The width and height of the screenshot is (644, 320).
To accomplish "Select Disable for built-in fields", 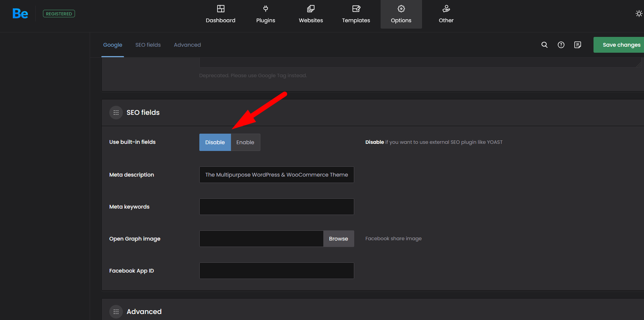I will (x=215, y=142).
